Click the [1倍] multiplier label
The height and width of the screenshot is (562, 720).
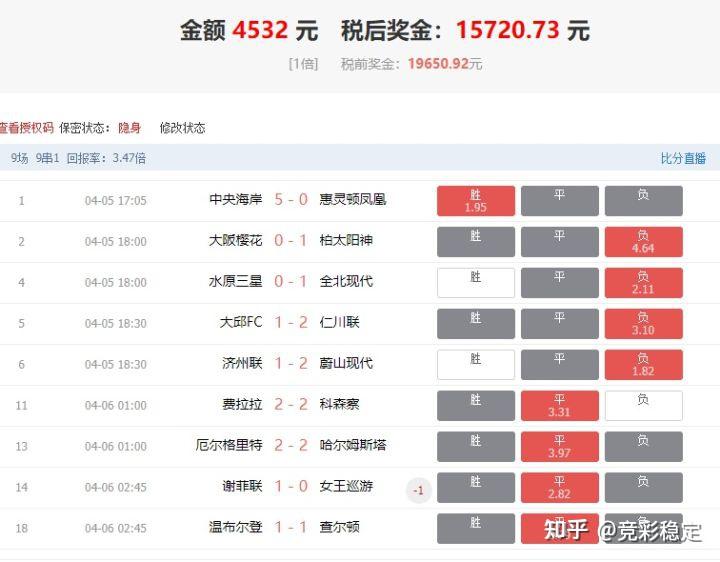[303, 63]
